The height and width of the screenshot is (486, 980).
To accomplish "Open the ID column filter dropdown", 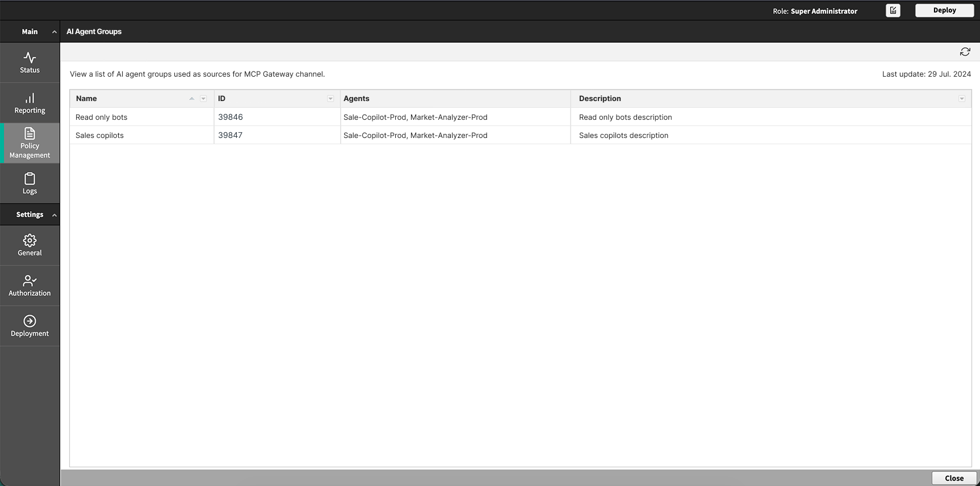I will click(330, 99).
